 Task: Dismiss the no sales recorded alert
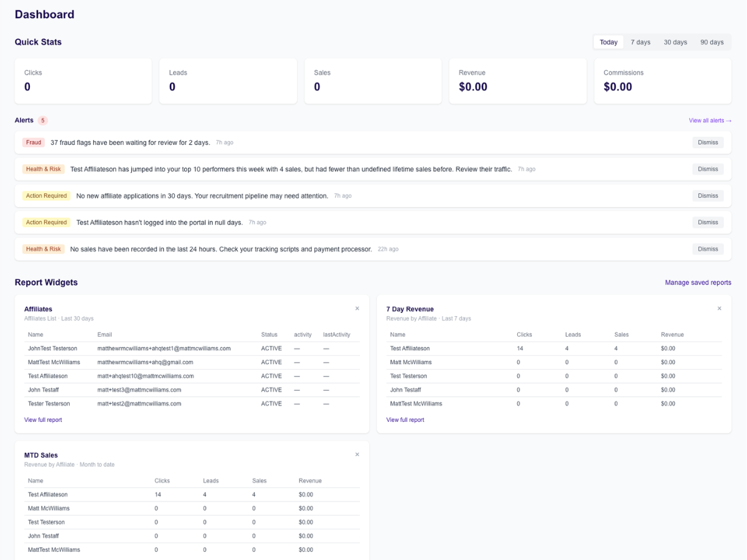(708, 249)
